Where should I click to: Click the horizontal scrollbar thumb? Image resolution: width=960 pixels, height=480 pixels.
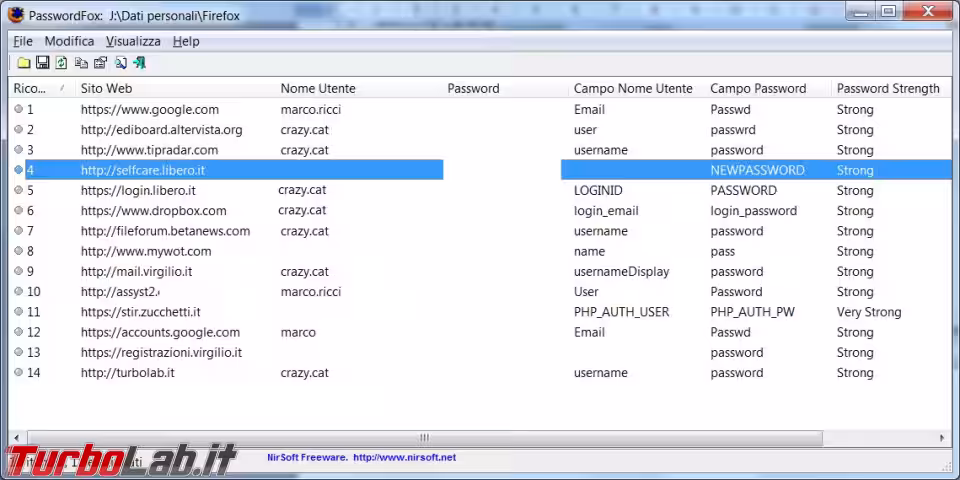coord(424,438)
